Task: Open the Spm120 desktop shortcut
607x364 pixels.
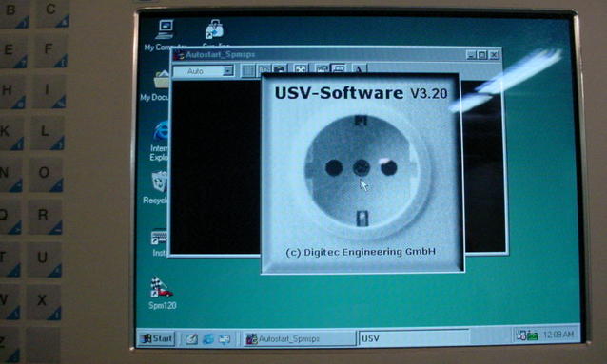Action: 162,293
